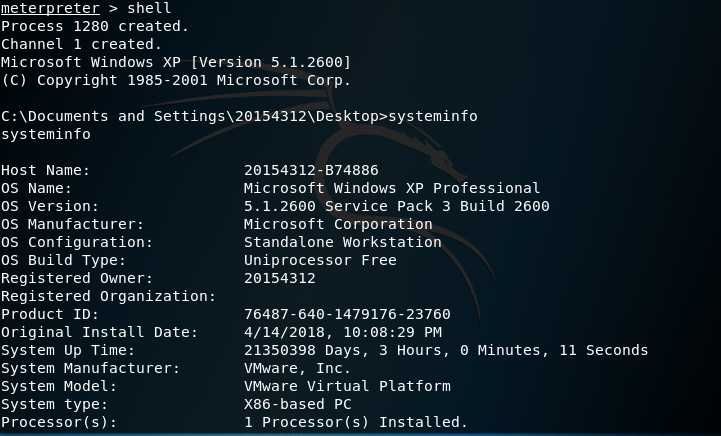The image size is (721, 436).
Task: Click the host name value 20154312-B74886
Action: tap(311, 170)
